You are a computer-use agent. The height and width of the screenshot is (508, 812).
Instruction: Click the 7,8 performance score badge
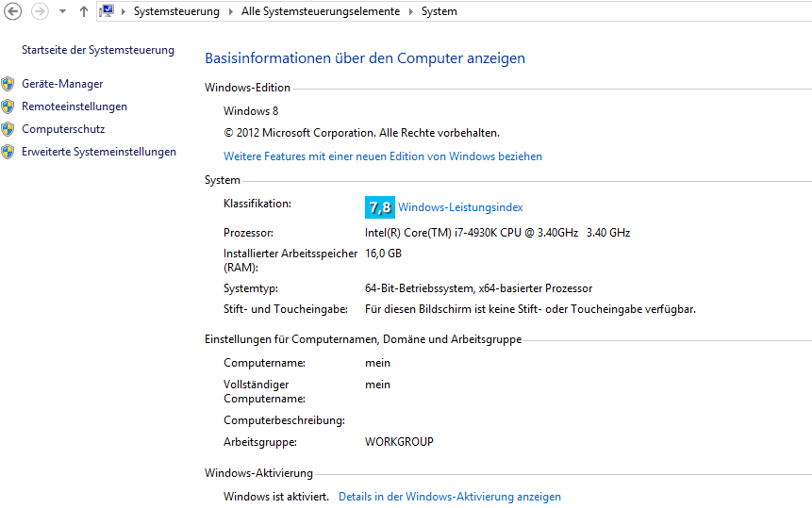pyautogui.click(x=379, y=207)
